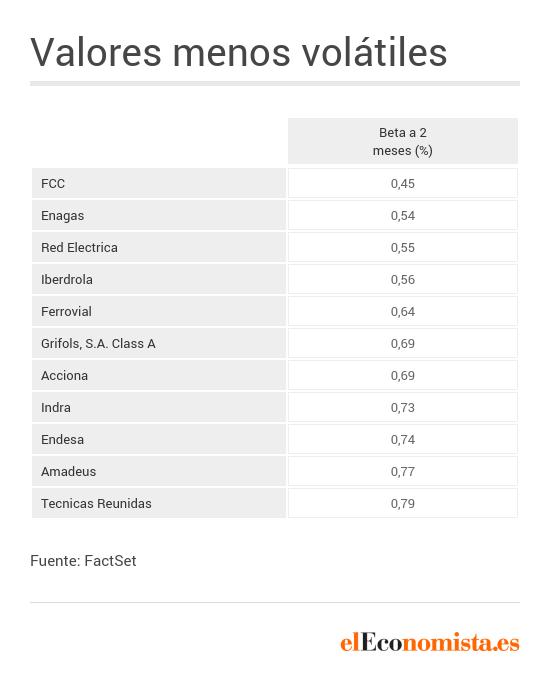550x684 pixels.
Task: Click the Amadeus name cell
Action: 159,471
